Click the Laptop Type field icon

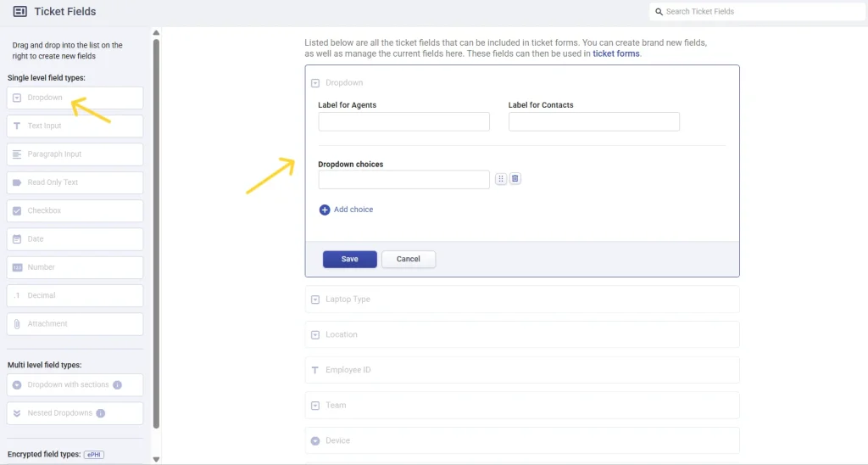pos(315,300)
